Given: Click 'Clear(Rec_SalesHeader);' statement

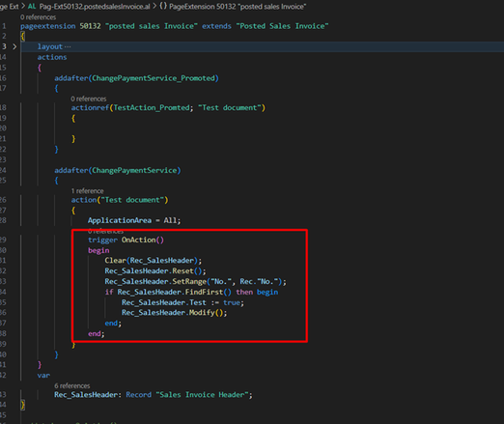Looking at the screenshot, I should coord(154,261).
